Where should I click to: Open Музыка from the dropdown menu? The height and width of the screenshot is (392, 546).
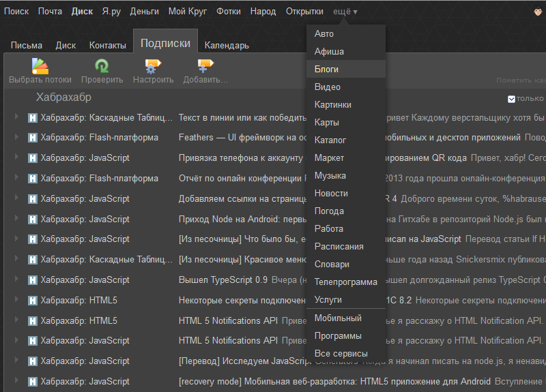coord(346,175)
